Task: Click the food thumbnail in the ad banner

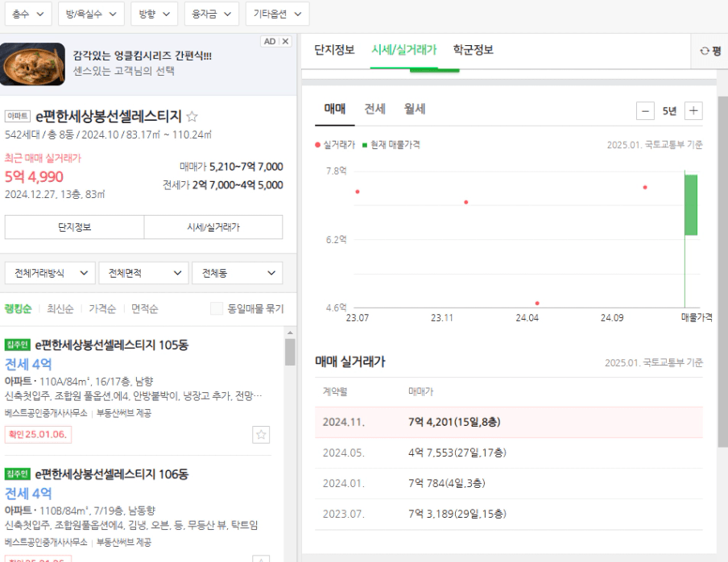Action: 32,64
